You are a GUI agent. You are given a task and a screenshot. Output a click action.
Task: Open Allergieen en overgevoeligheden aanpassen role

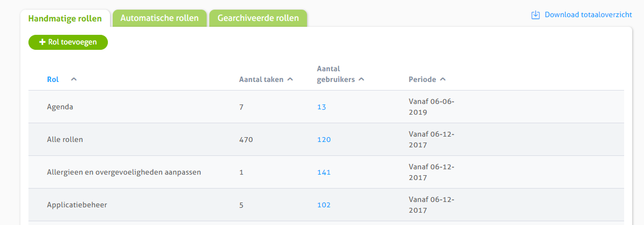tap(124, 172)
